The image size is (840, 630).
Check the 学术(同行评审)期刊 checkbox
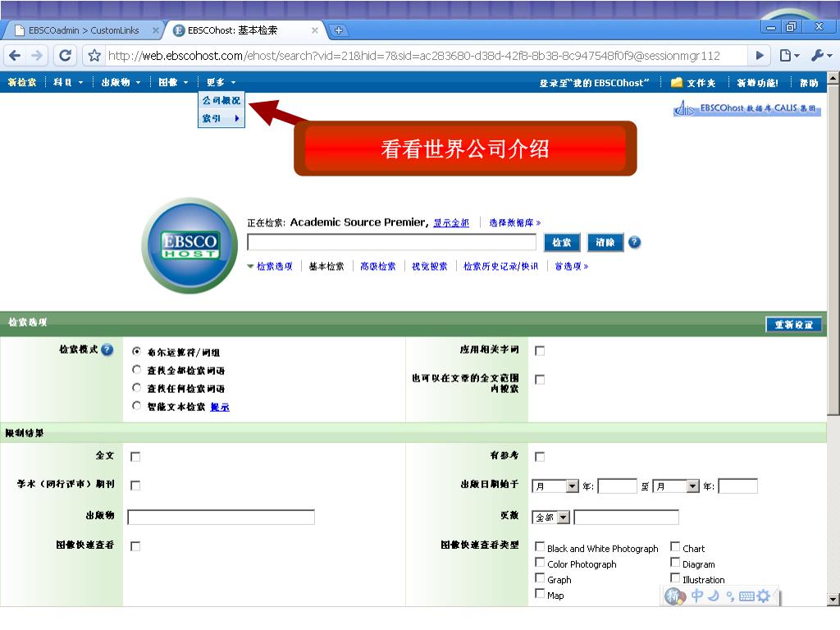tap(135, 486)
